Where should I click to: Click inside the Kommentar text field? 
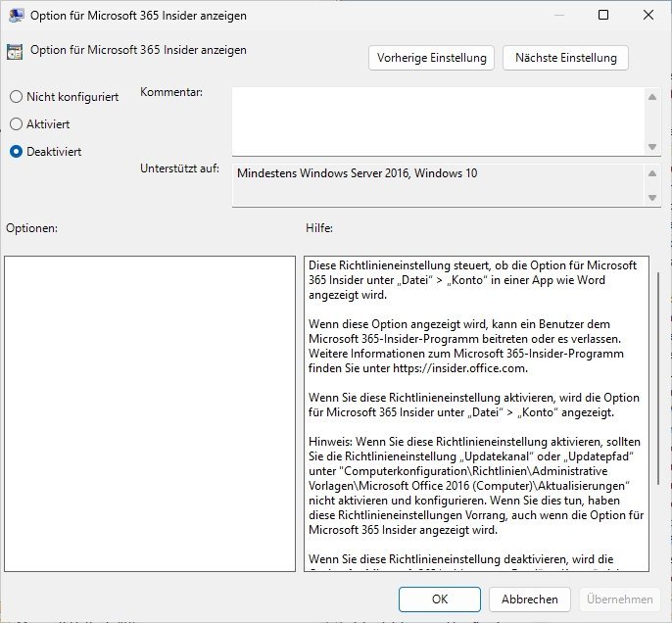pyautogui.click(x=437, y=120)
